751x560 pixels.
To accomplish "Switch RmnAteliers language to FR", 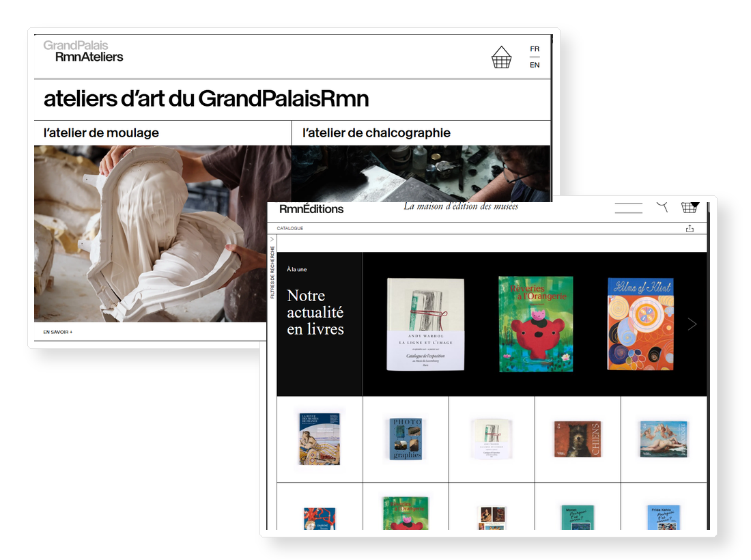I will pyautogui.click(x=535, y=49).
